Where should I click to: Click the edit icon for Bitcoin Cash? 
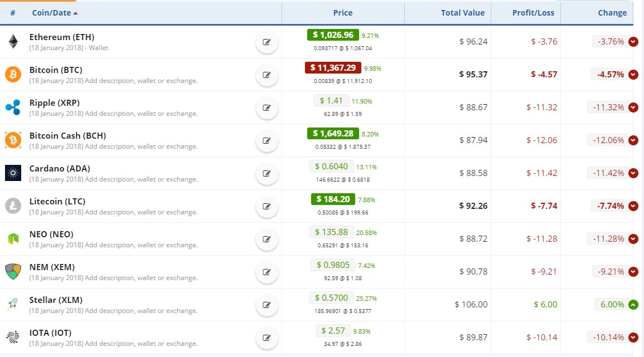(x=267, y=141)
